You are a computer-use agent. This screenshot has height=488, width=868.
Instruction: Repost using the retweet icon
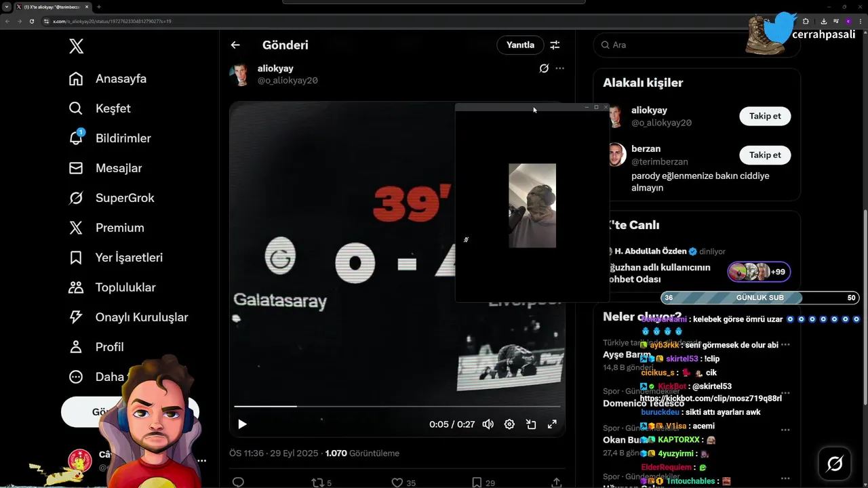click(x=317, y=483)
